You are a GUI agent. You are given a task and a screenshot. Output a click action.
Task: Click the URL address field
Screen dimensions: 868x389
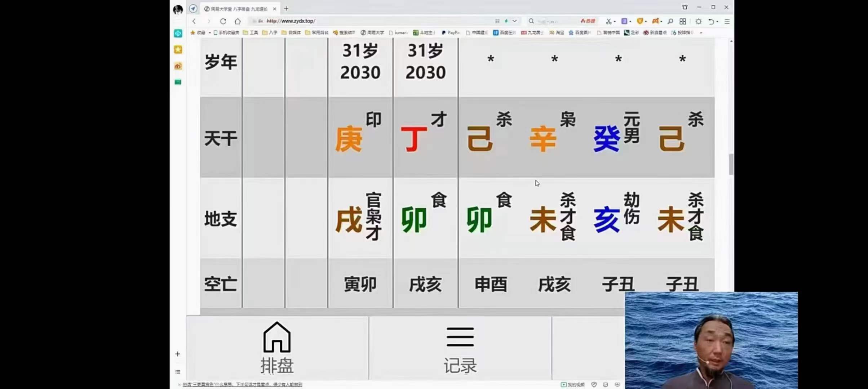pyautogui.click(x=324, y=21)
